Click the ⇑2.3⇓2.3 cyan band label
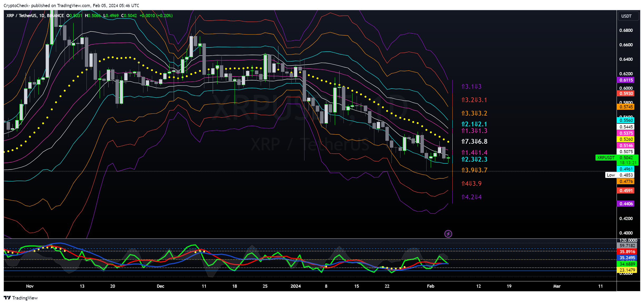Screen dimensions: 644x304 [x=474, y=159]
